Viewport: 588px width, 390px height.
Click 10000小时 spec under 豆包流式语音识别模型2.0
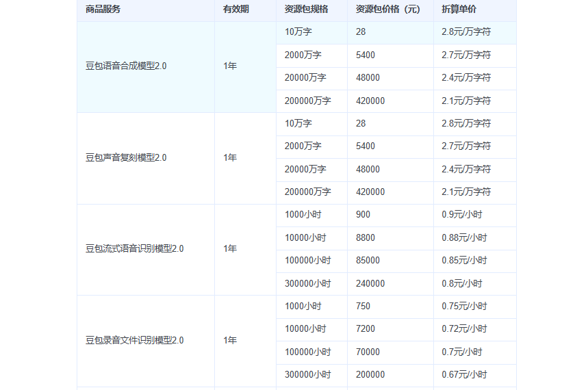(311, 238)
